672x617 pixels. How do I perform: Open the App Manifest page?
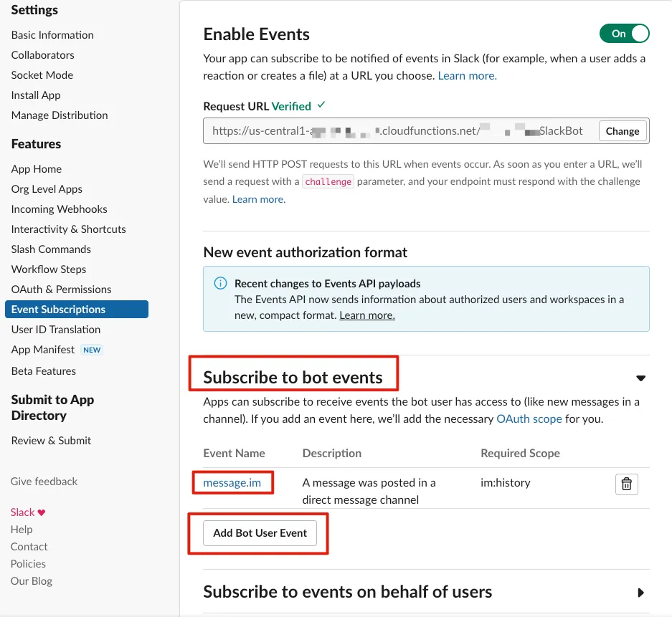(43, 350)
